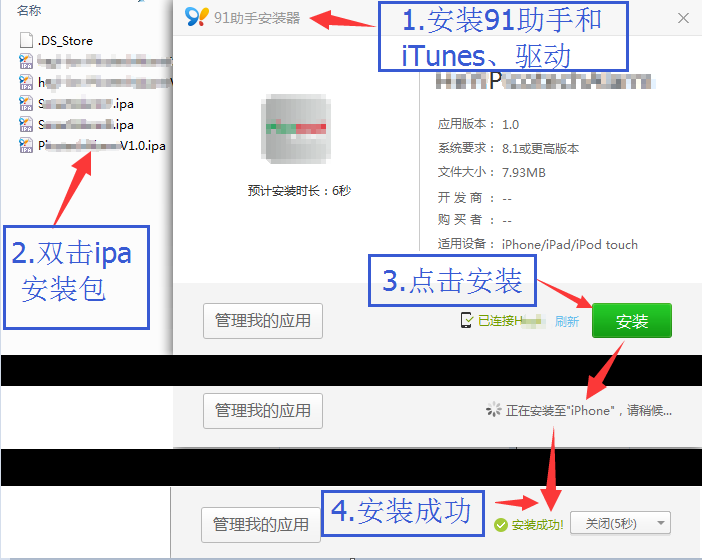Click the 开发商 line
This screenshot has height=560, width=702.
coord(475,197)
